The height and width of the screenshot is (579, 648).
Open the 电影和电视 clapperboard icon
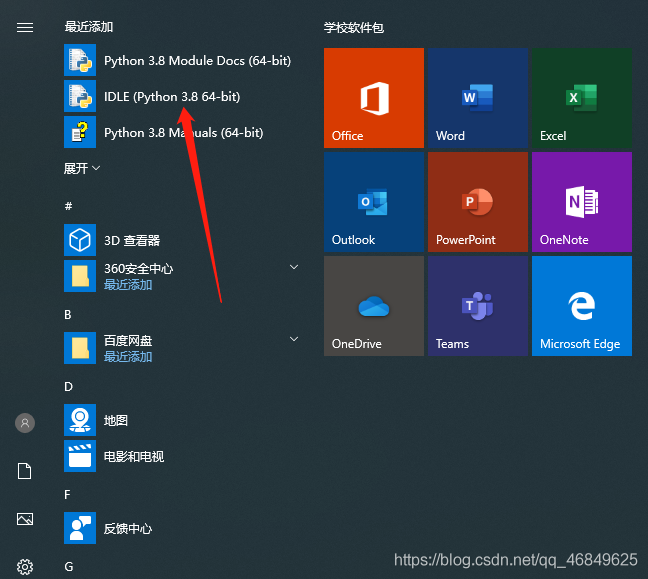click(x=80, y=456)
